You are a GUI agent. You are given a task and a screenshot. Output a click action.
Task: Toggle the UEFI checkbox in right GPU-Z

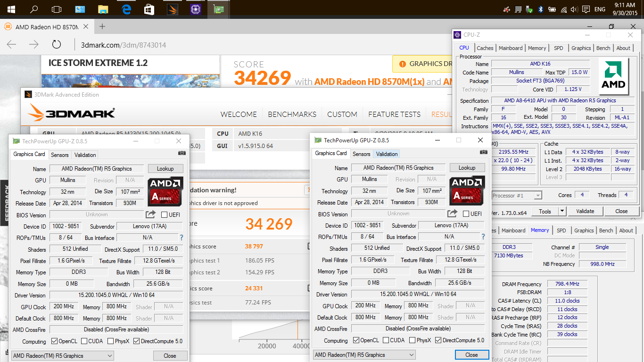[x=466, y=214]
